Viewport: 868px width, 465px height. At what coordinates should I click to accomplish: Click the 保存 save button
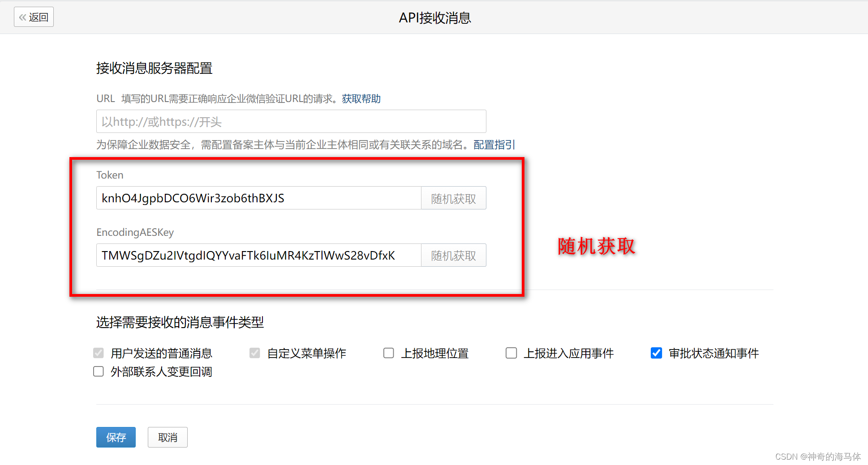116,437
